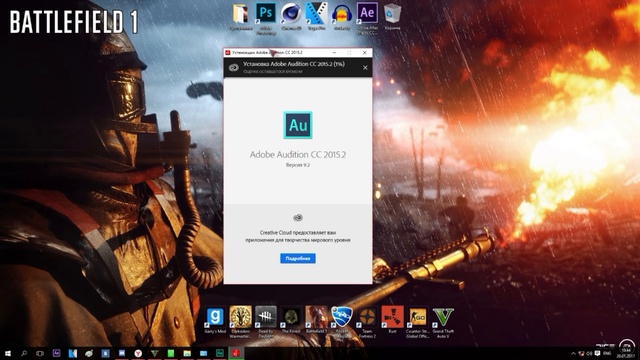This screenshot has height=360, width=640.
Task: Launch Darksiders Warmastered from the desktop
Action: [240, 322]
